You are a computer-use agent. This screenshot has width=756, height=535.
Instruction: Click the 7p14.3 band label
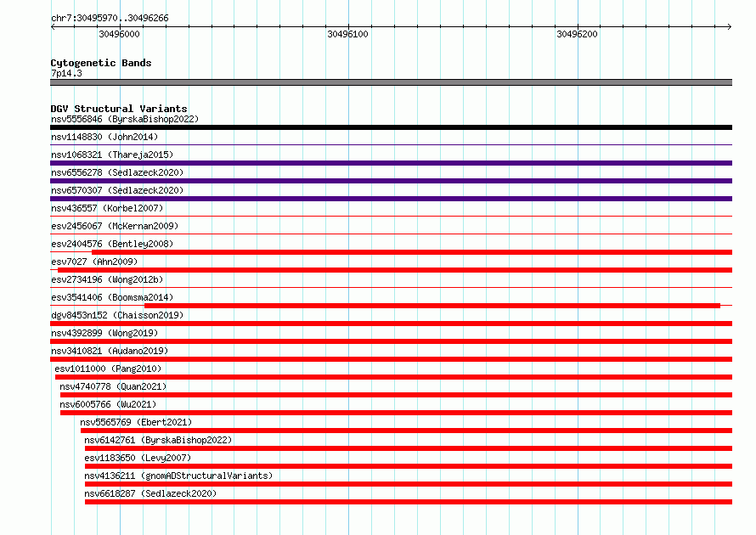(66, 73)
